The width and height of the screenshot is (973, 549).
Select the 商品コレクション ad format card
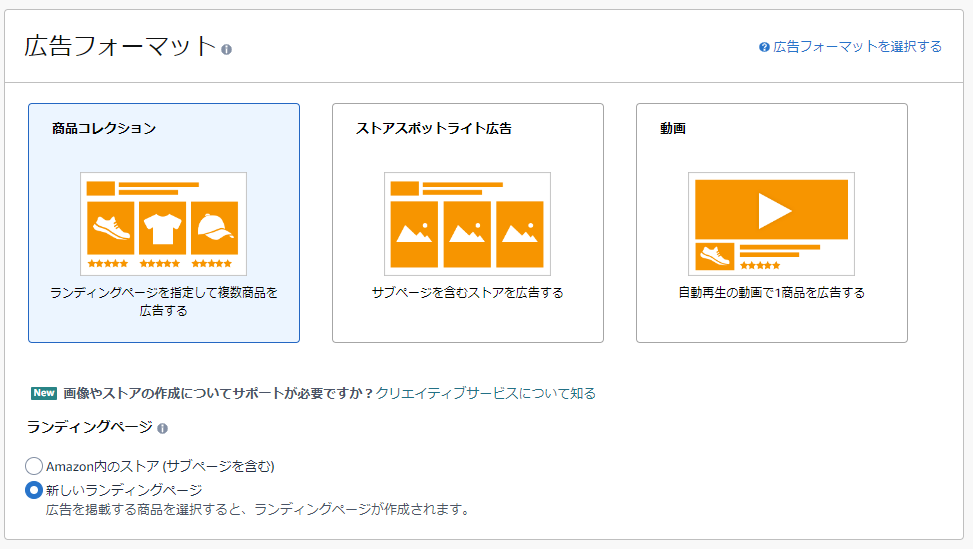point(164,223)
